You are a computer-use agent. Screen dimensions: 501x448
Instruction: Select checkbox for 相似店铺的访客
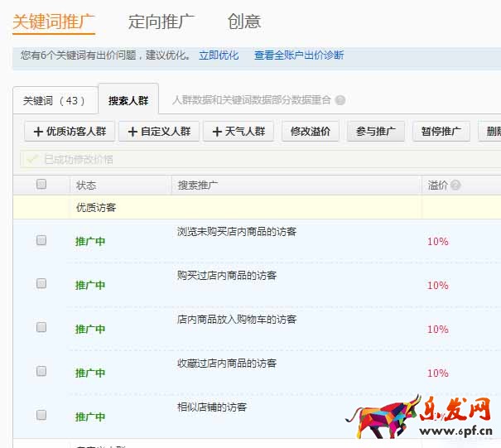[41, 414]
